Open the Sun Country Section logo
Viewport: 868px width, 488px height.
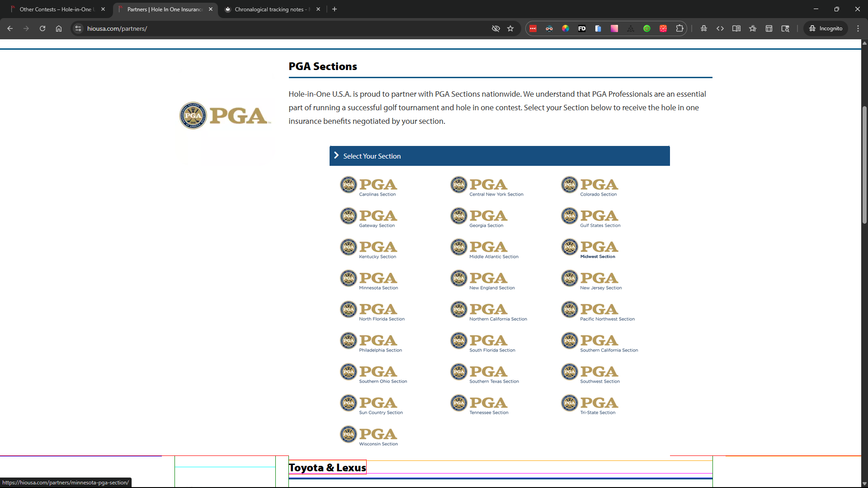click(372, 404)
